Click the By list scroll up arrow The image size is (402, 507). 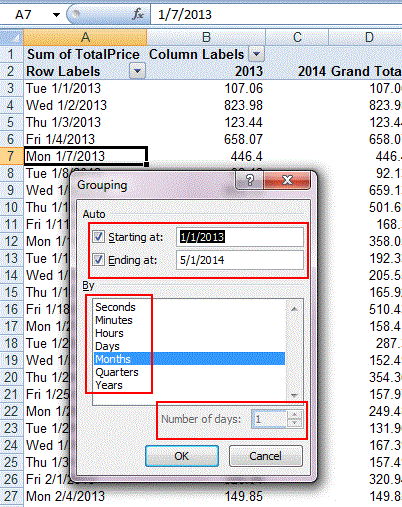point(294,309)
